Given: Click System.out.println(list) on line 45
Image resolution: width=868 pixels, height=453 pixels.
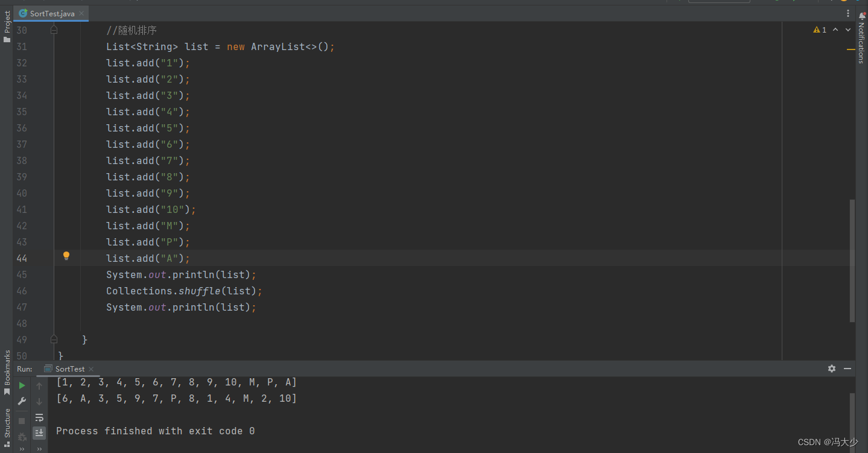Looking at the screenshot, I should (x=181, y=274).
